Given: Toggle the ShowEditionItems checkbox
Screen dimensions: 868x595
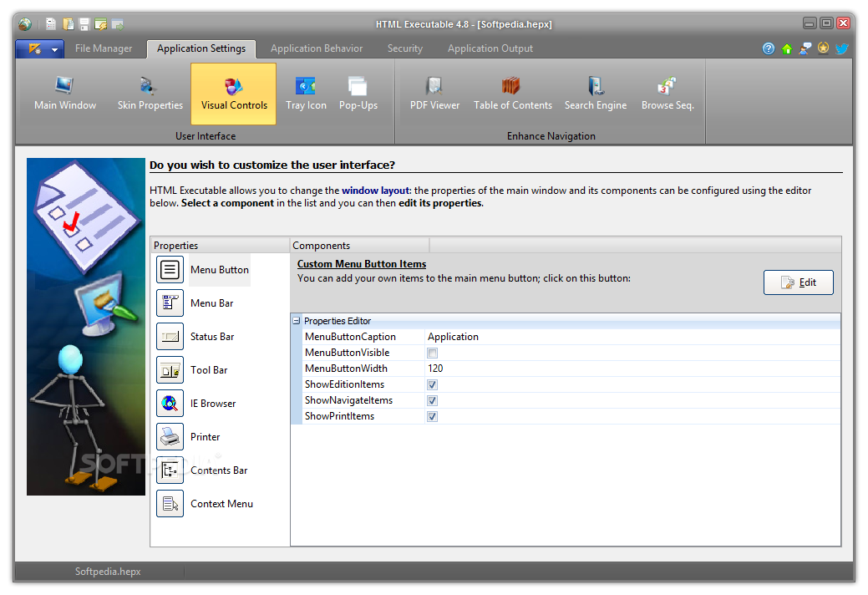Looking at the screenshot, I should pos(433,384).
